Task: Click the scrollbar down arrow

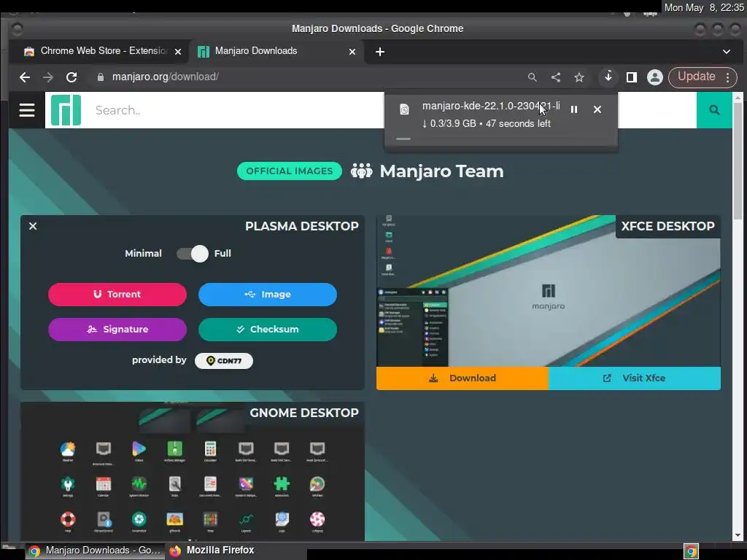Action: pyautogui.click(x=738, y=536)
